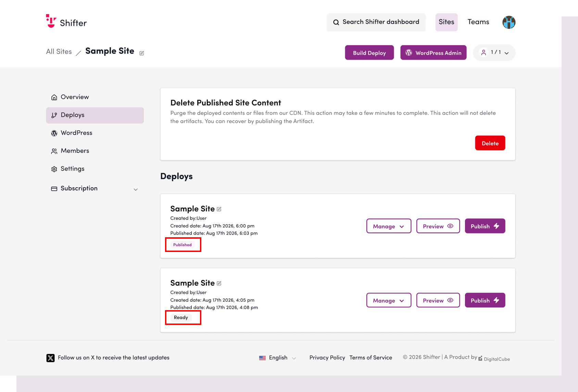
Task: Open the user avatar menu
Action: coord(509,22)
